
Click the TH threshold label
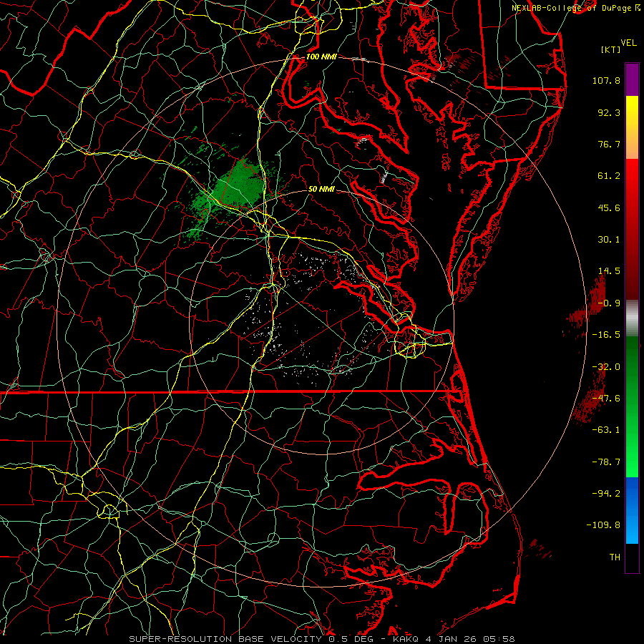[615, 557]
